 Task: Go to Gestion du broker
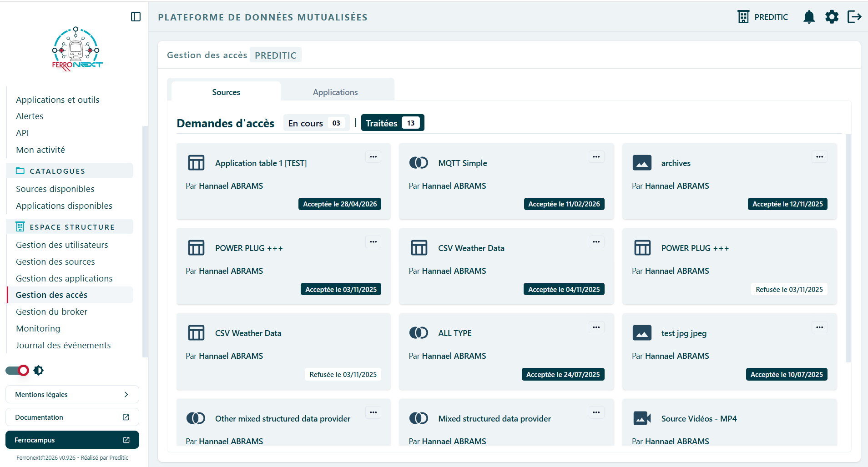(51, 311)
